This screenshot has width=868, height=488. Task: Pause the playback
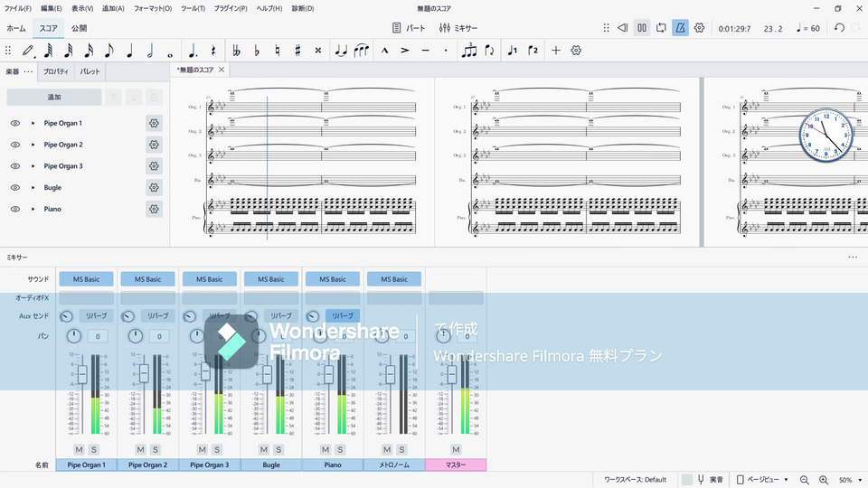click(642, 28)
